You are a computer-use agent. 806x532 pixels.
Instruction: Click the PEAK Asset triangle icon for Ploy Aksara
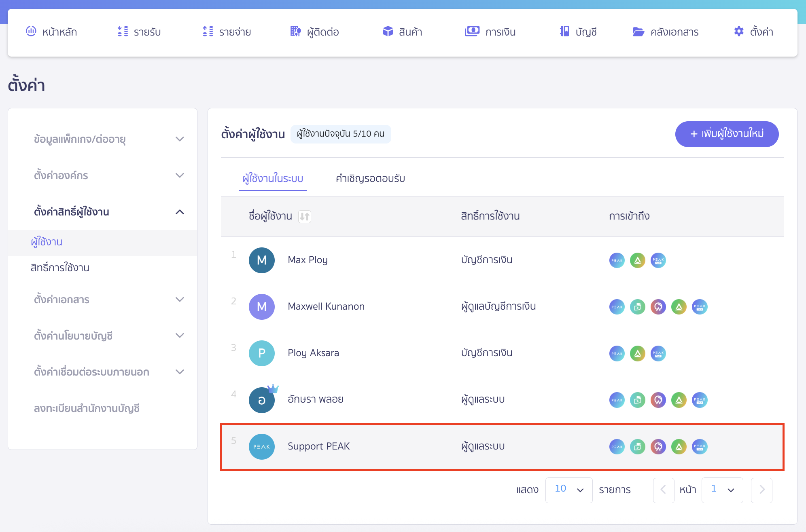(x=638, y=353)
